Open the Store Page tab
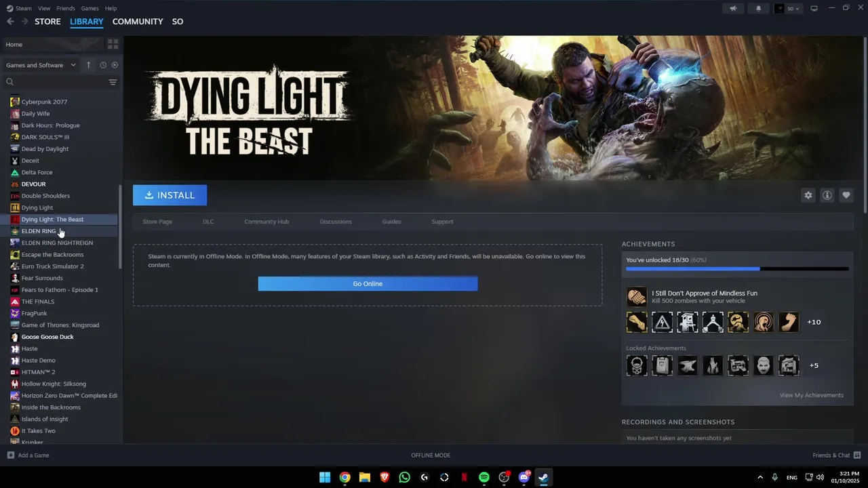The image size is (868, 488). 157,222
